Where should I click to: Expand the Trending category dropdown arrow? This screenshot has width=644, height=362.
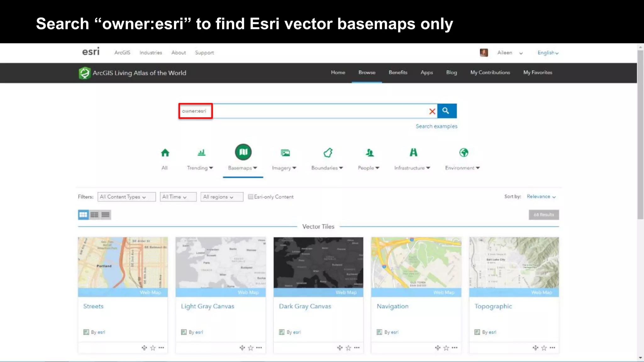tap(211, 168)
